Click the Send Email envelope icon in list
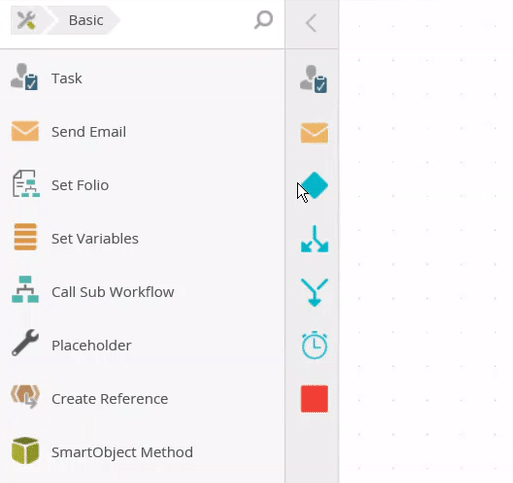This screenshot has height=483, width=513. (x=25, y=131)
